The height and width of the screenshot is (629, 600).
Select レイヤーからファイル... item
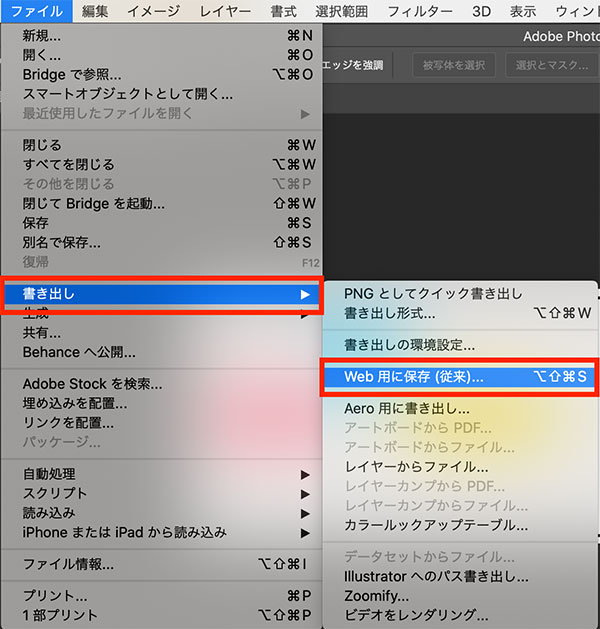tap(460, 467)
